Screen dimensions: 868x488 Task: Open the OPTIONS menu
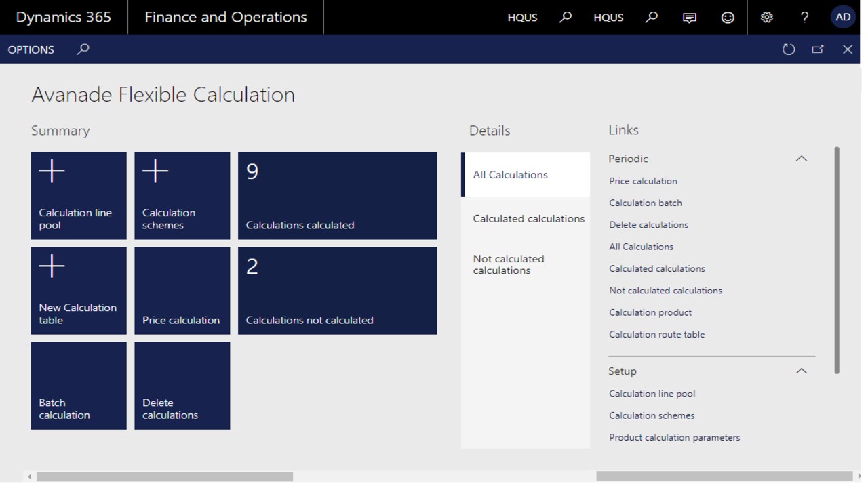coord(31,49)
